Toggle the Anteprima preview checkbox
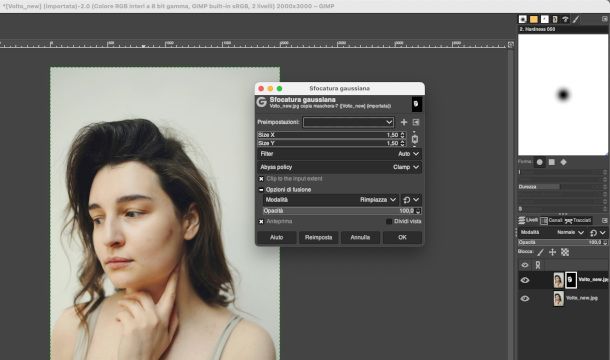610x360 pixels. pos(261,221)
